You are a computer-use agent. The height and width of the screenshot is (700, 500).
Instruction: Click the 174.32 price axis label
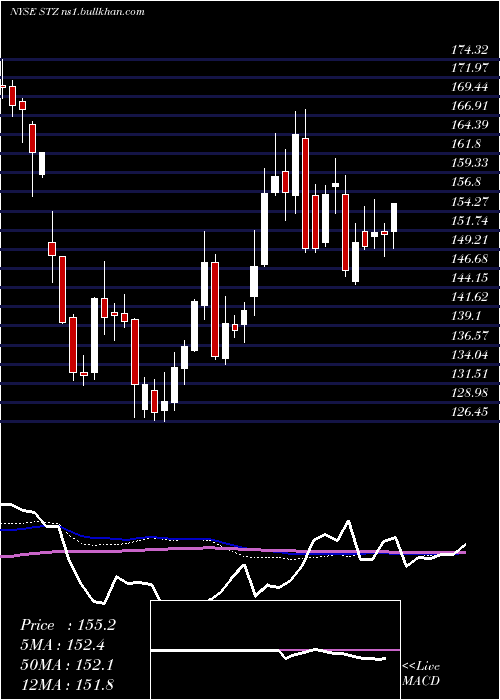tap(469, 50)
